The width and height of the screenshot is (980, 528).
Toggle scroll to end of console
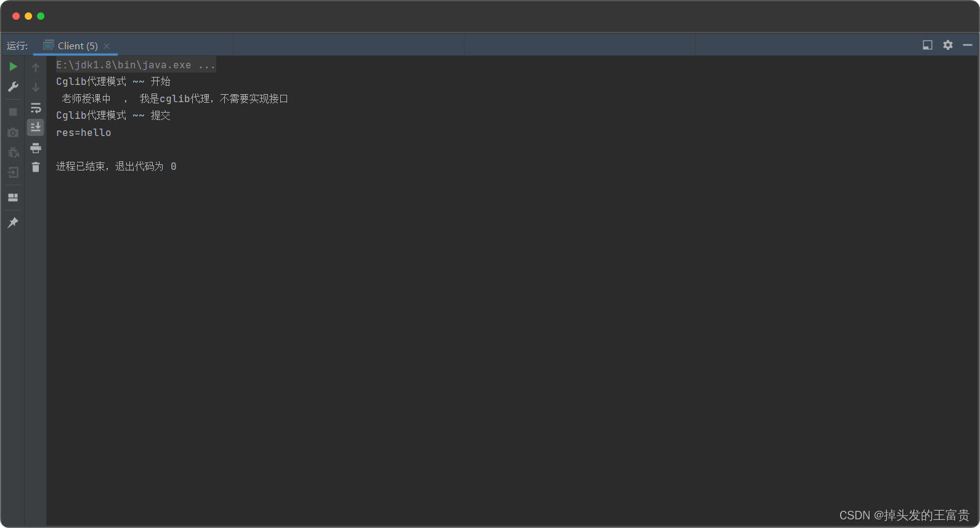36,127
